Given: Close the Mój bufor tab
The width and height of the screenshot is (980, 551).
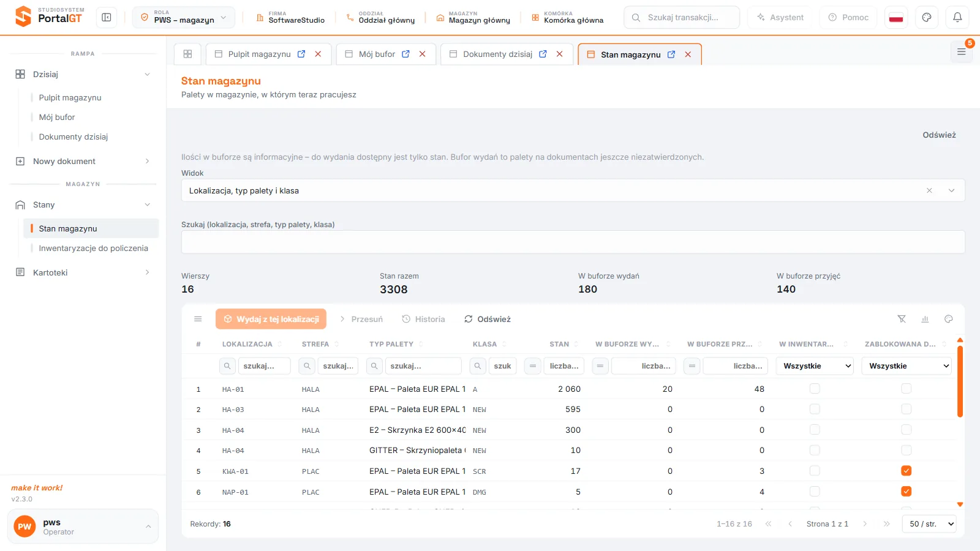Looking at the screenshot, I should (x=423, y=54).
